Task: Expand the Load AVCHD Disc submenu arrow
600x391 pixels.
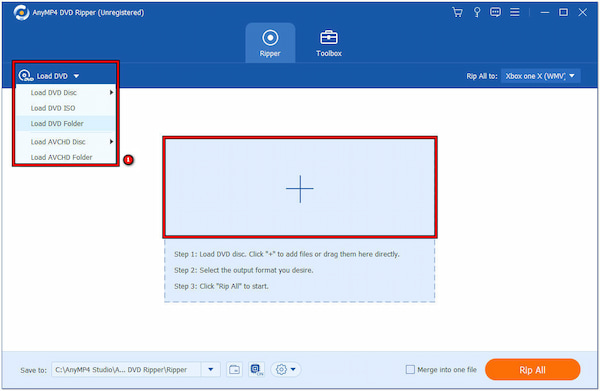Action: tap(111, 142)
